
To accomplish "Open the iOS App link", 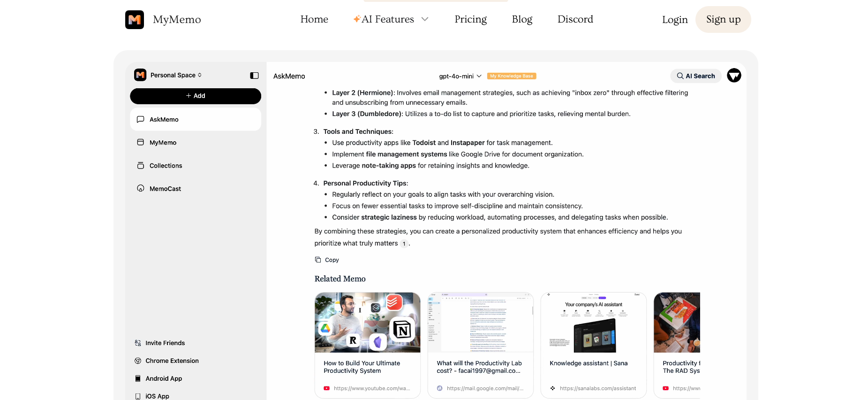I will click(x=157, y=396).
